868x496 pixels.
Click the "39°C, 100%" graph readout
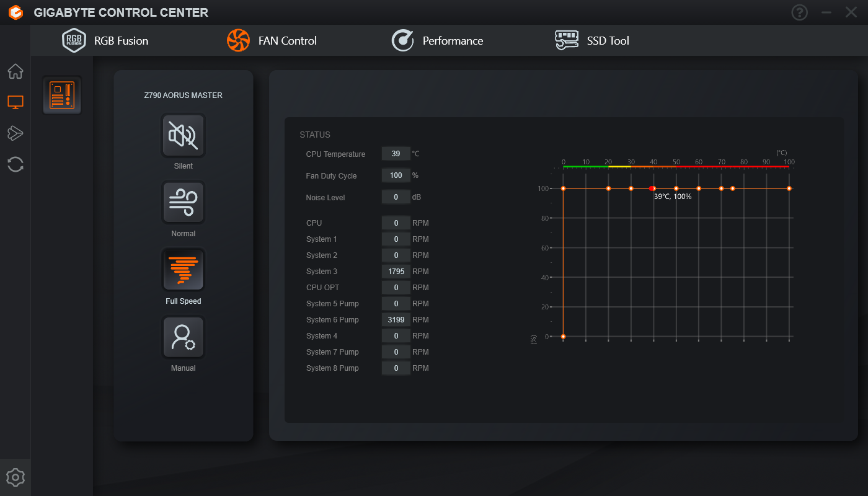pos(673,197)
